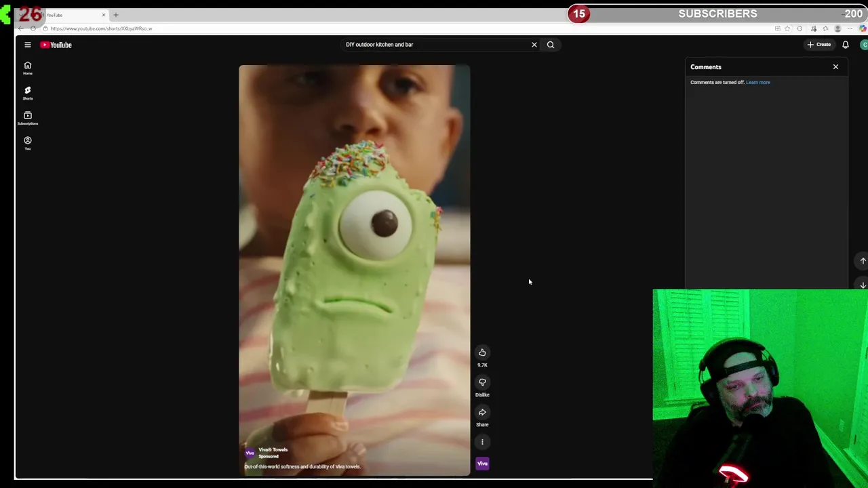
Task: Click the YouTube logo
Action: click(56, 45)
